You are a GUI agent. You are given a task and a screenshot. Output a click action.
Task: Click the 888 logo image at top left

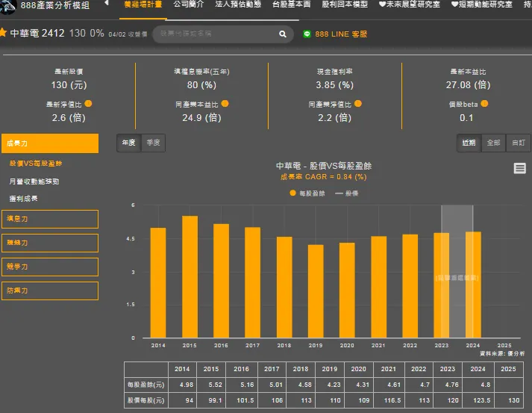(7, 6)
